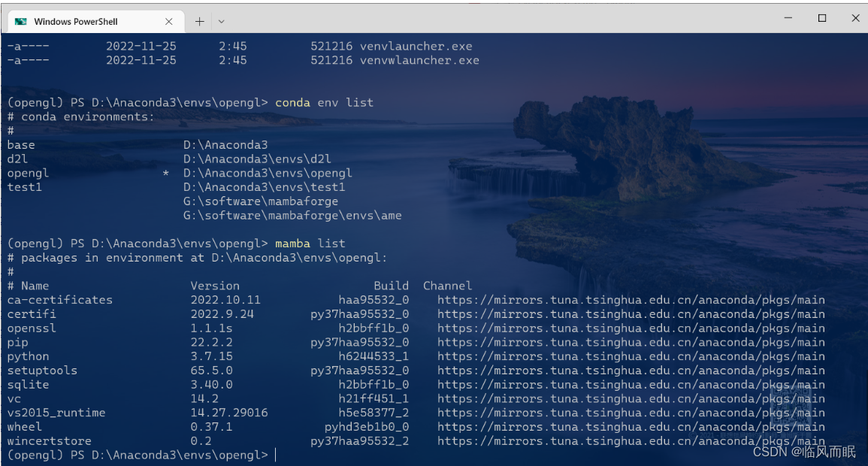Click the 'd2l' environment name
Viewport: 868px width, 466px height.
(17, 159)
